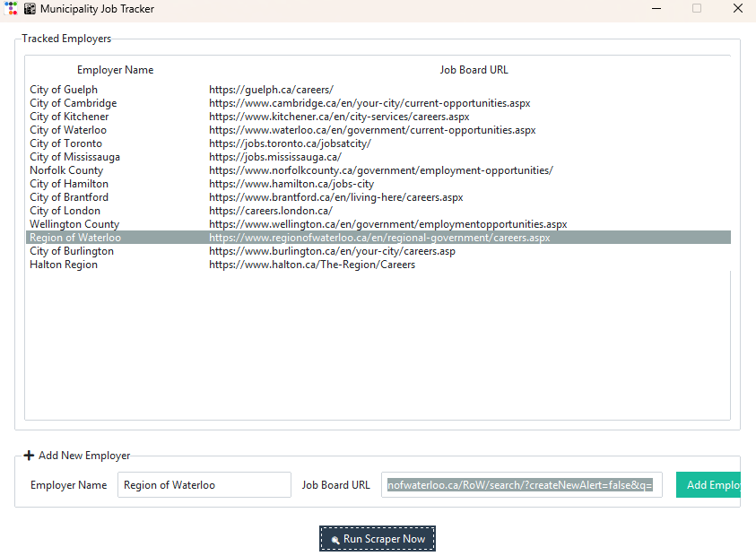
Task: Select the City of Brantford row
Action: tap(378, 197)
